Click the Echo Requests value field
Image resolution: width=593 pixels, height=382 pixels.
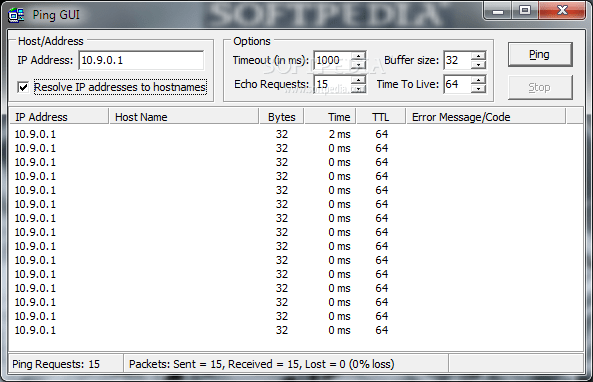333,84
